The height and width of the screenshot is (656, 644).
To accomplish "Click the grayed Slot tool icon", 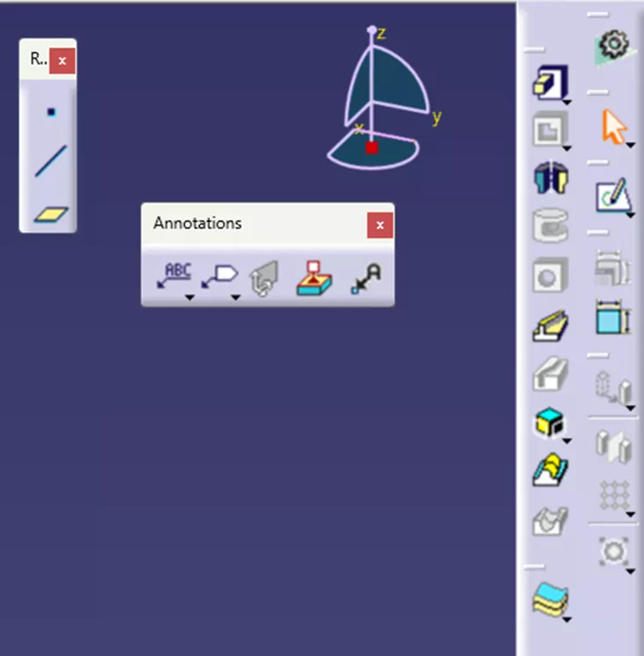I will pos(550,373).
